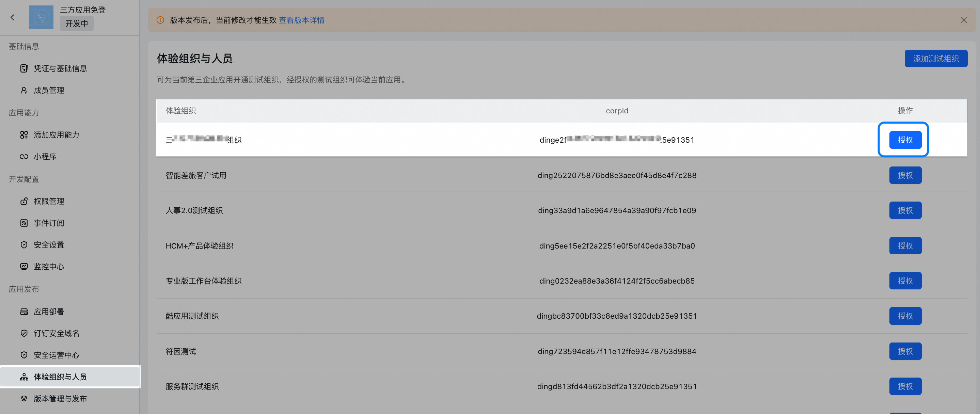Click the back arrow beside the app logo
980x414 pixels.
click(13, 17)
